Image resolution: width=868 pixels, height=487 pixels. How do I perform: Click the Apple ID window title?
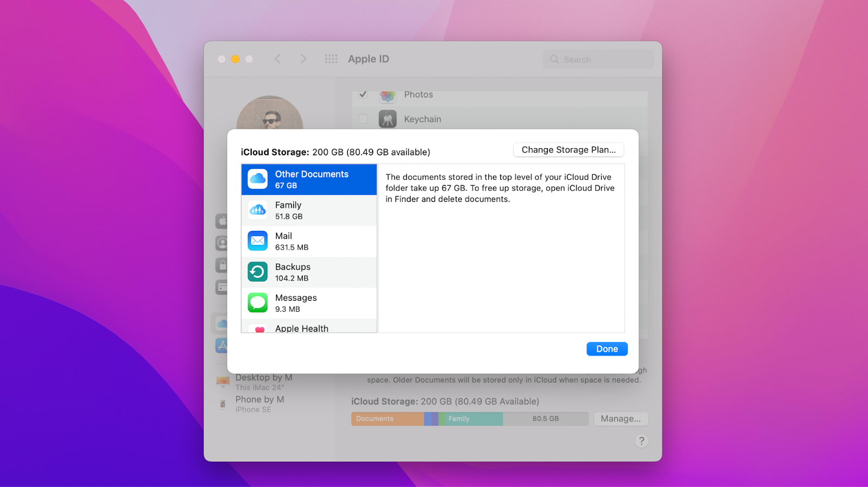(x=368, y=59)
